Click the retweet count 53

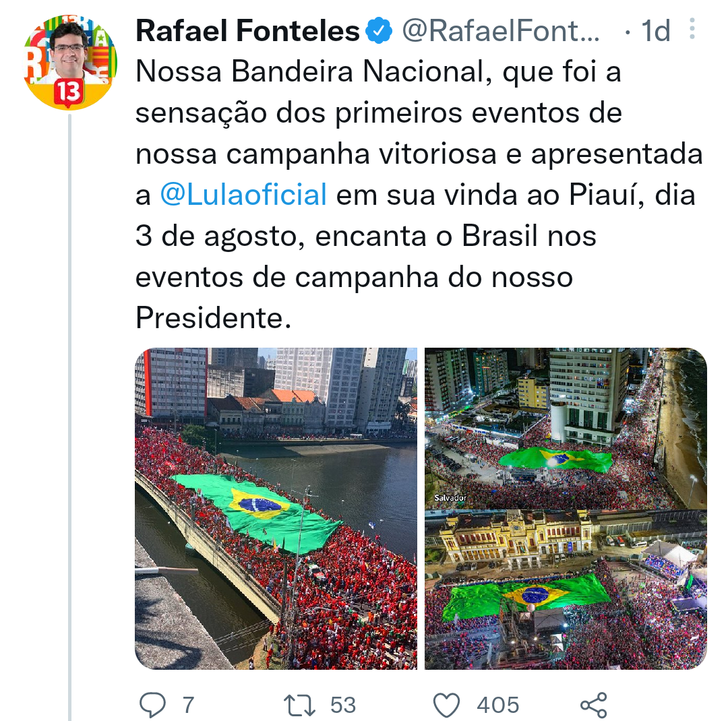coord(342,705)
